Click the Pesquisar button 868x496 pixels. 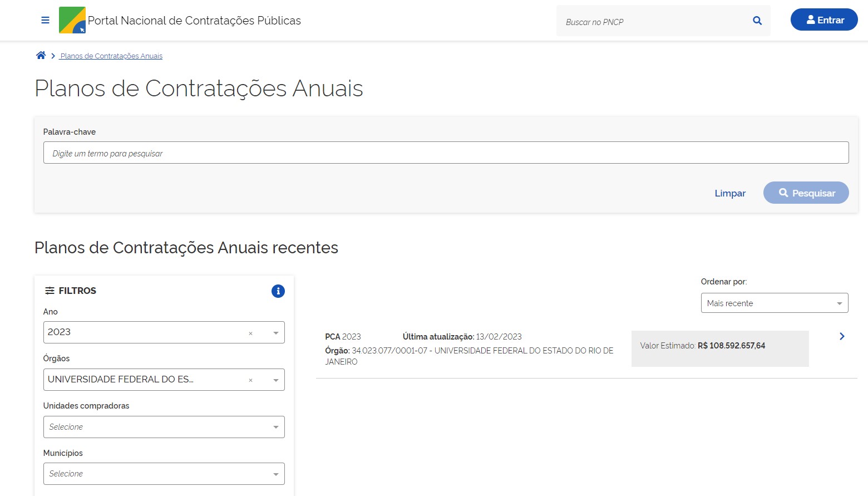tap(806, 193)
